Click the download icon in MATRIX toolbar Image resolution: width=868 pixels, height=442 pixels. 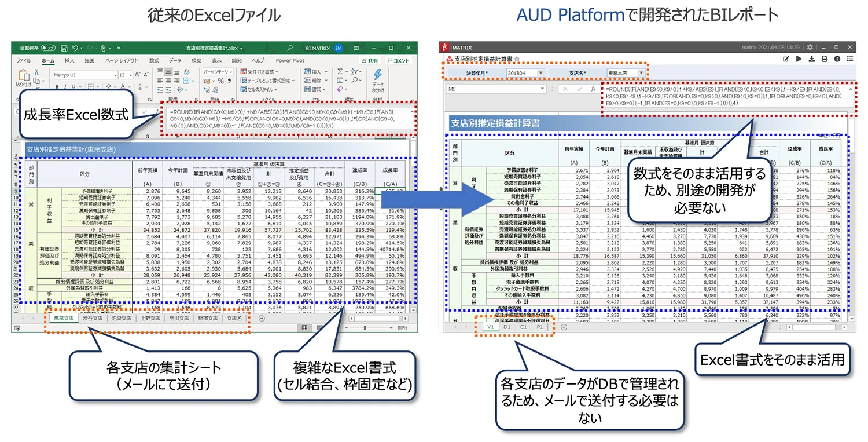tap(812, 59)
